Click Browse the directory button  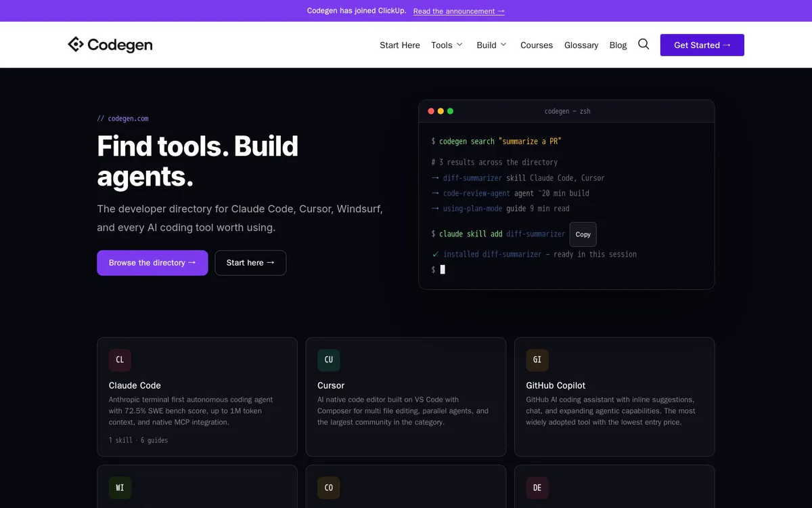point(152,263)
